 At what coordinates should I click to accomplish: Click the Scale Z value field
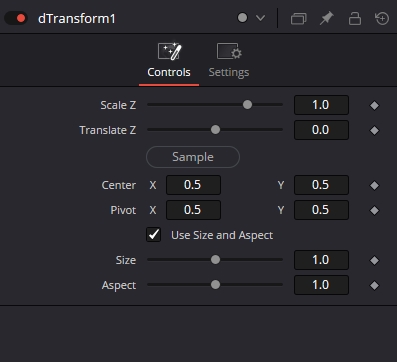point(321,105)
